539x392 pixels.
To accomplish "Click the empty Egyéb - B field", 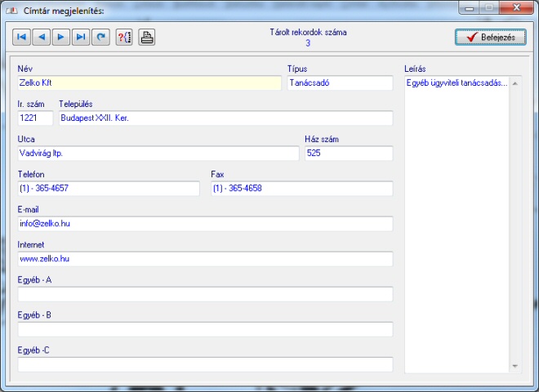I will click(205, 329).
